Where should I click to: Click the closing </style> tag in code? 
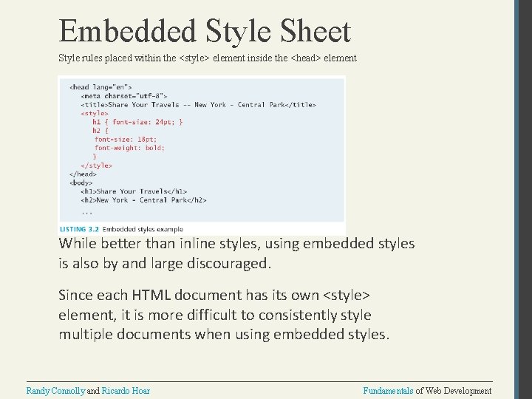click(x=97, y=166)
